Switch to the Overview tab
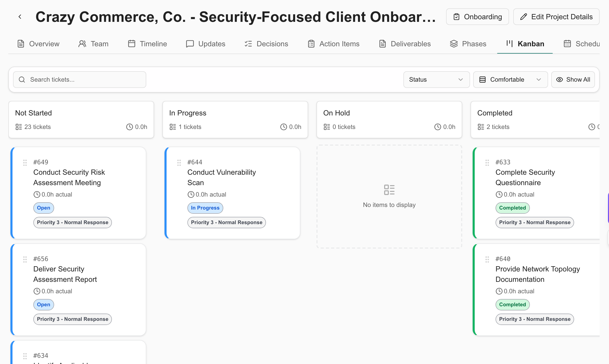The width and height of the screenshot is (609, 364). (x=38, y=44)
